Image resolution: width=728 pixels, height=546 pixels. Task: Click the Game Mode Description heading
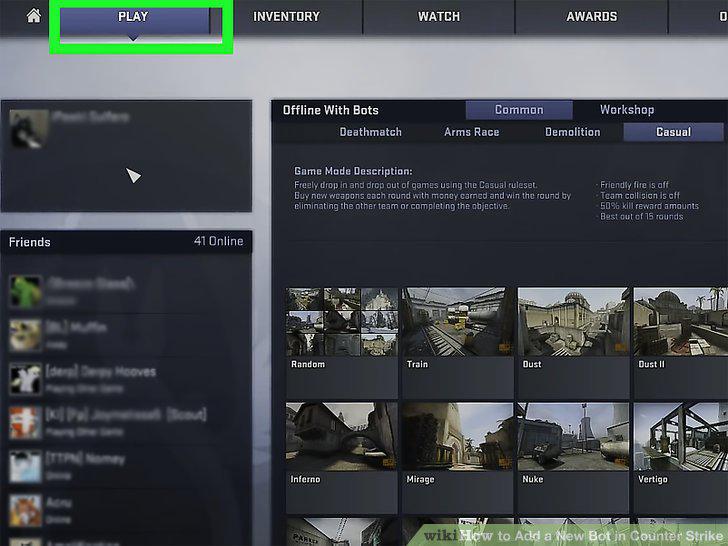[353, 171]
